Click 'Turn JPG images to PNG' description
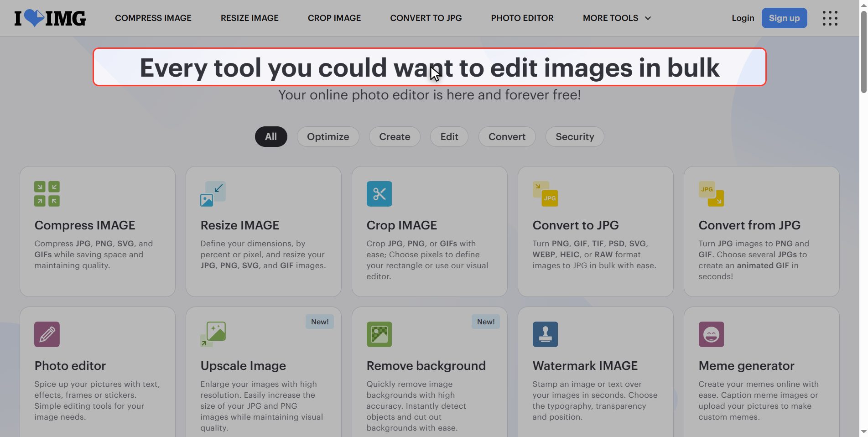 [754, 260]
